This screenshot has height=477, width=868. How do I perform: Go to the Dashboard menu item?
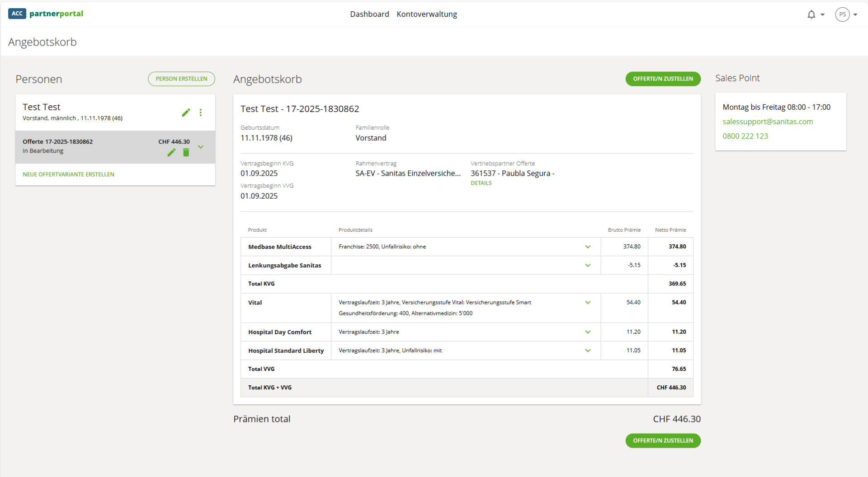pyautogui.click(x=369, y=14)
